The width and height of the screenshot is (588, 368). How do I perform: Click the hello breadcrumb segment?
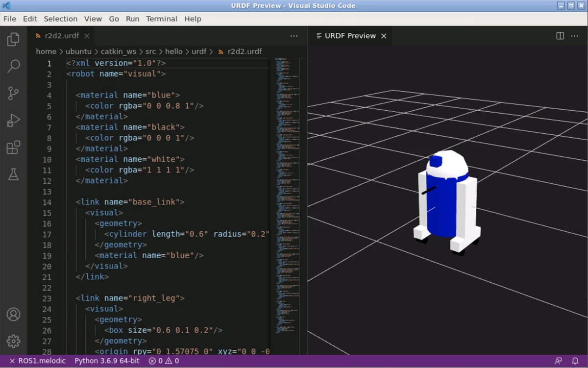[x=173, y=51]
